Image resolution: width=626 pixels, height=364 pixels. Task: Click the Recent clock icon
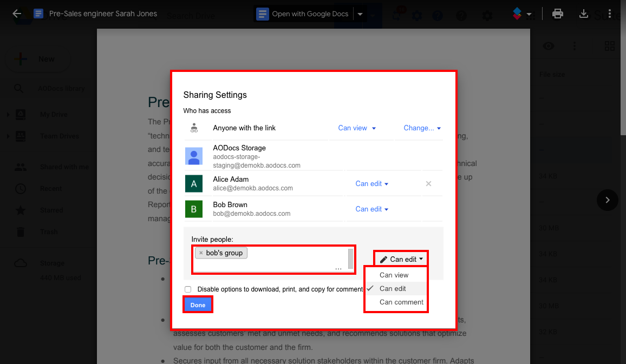(x=21, y=189)
